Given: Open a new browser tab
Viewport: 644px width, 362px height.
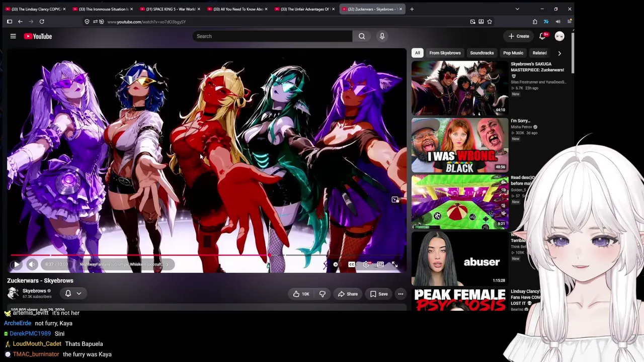Looking at the screenshot, I should (x=412, y=9).
